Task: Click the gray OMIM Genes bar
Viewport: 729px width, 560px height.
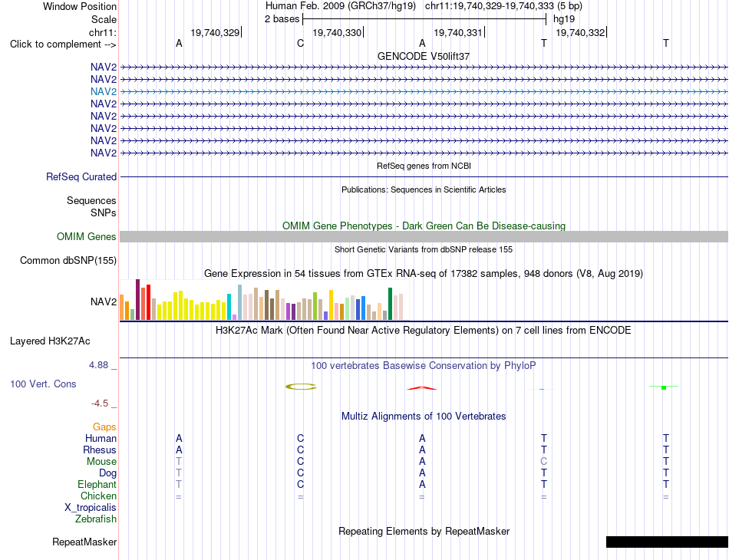Action: point(424,236)
